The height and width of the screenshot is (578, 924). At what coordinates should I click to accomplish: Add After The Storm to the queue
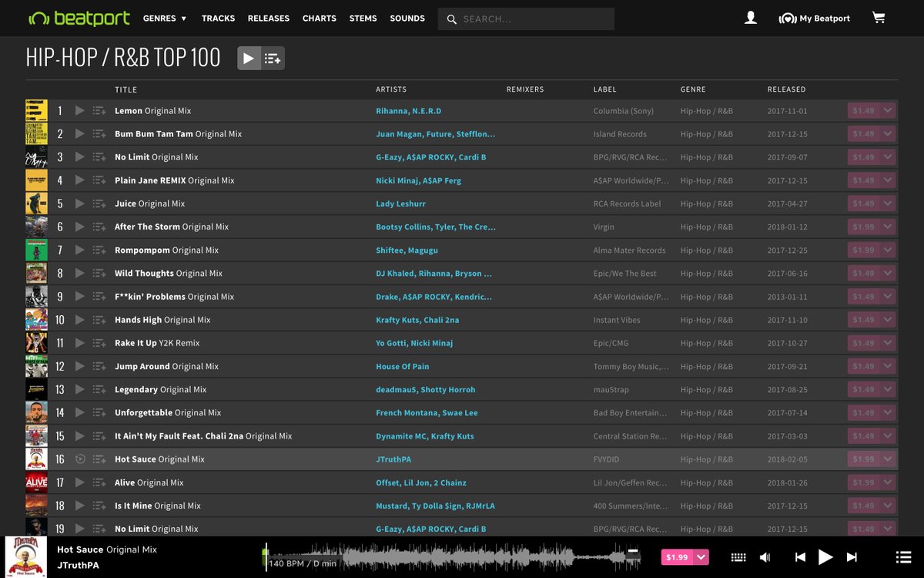pyautogui.click(x=99, y=227)
